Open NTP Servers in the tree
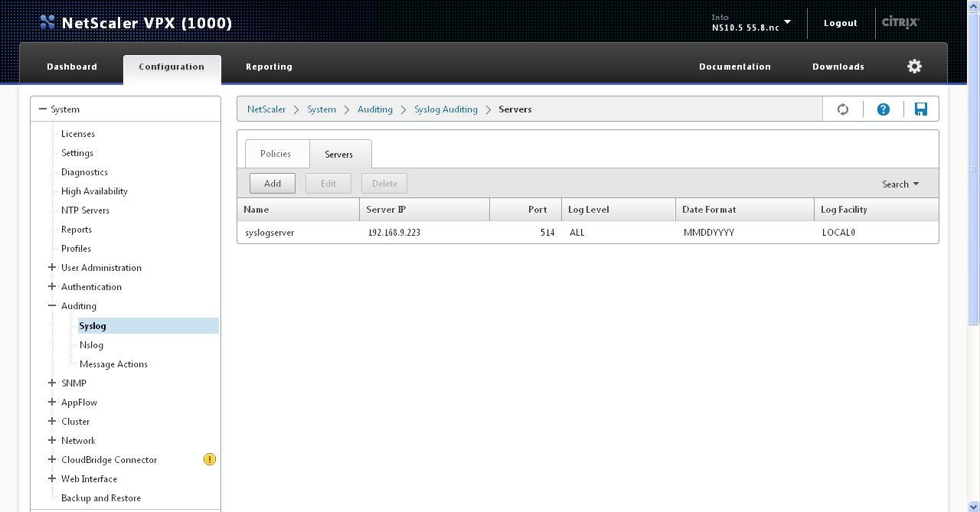Viewport: 980px width, 512px height. 85,210
